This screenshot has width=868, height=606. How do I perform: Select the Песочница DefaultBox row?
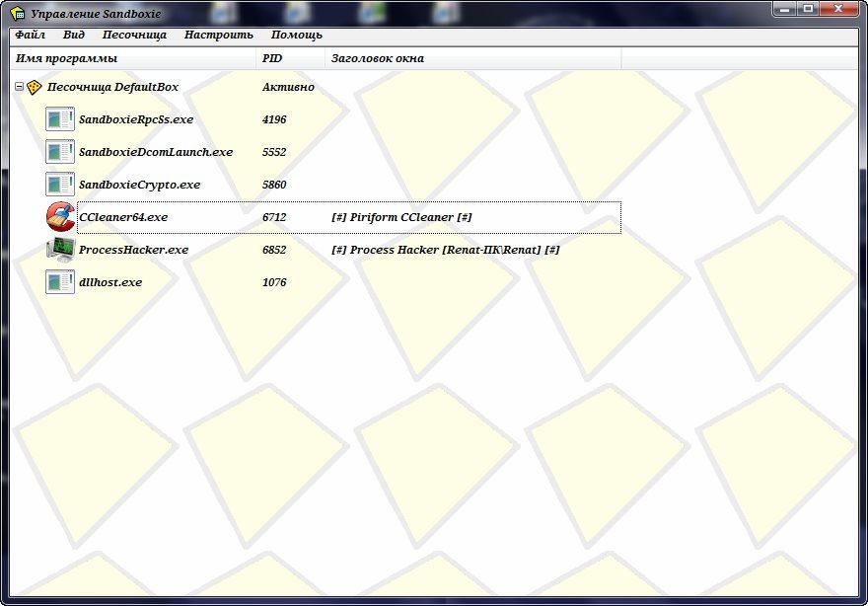tap(112, 87)
